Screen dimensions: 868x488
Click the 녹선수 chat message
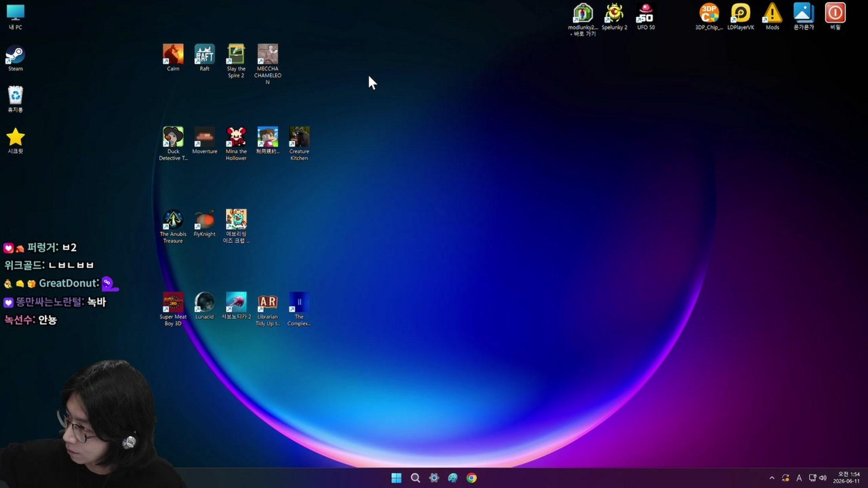point(31,320)
